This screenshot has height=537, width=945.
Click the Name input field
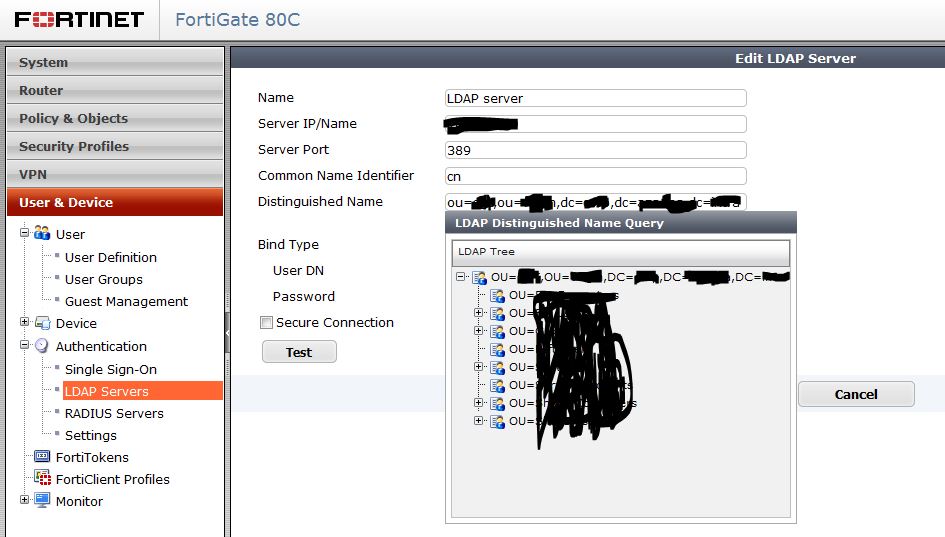(x=595, y=98)
